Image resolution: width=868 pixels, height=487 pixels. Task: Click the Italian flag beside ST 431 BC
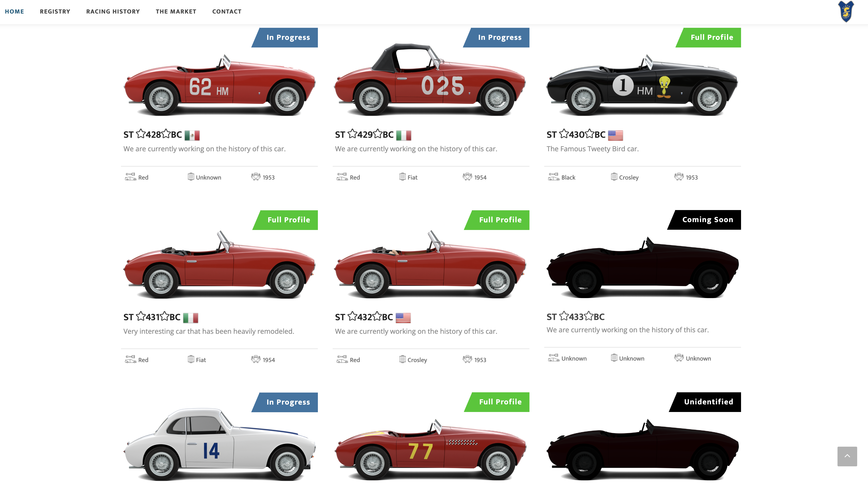point(191,318)
